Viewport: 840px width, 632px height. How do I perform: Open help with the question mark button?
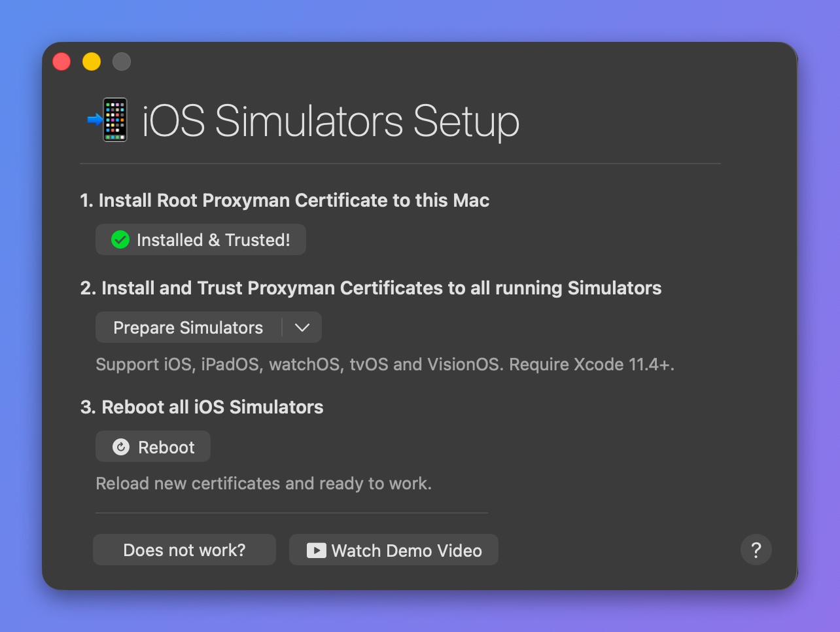coord(756,550)
